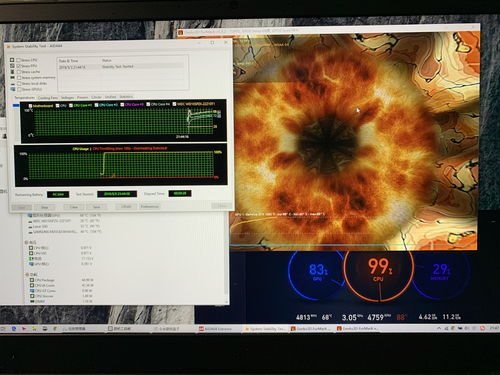Open the first Geeks3D FurMark taskbar button
Viewport: 500px width, 375px height.
click(311, 329)
